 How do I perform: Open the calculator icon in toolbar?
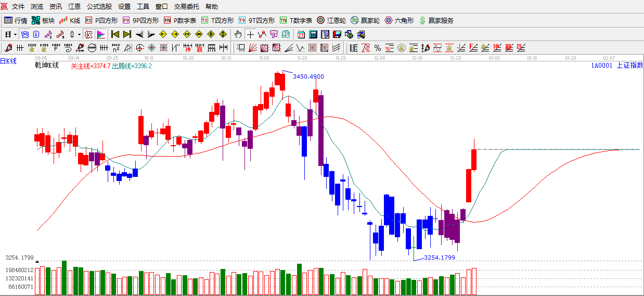(313, 34)
